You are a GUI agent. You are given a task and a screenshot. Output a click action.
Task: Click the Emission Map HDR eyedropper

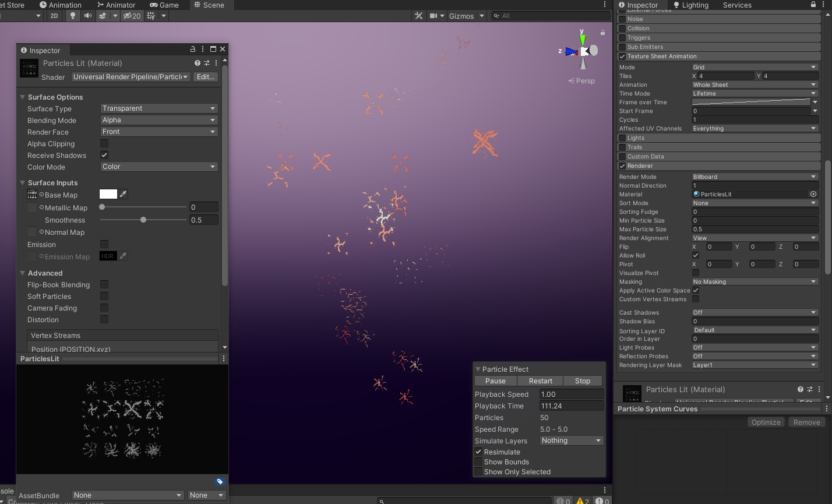(124, 256)
